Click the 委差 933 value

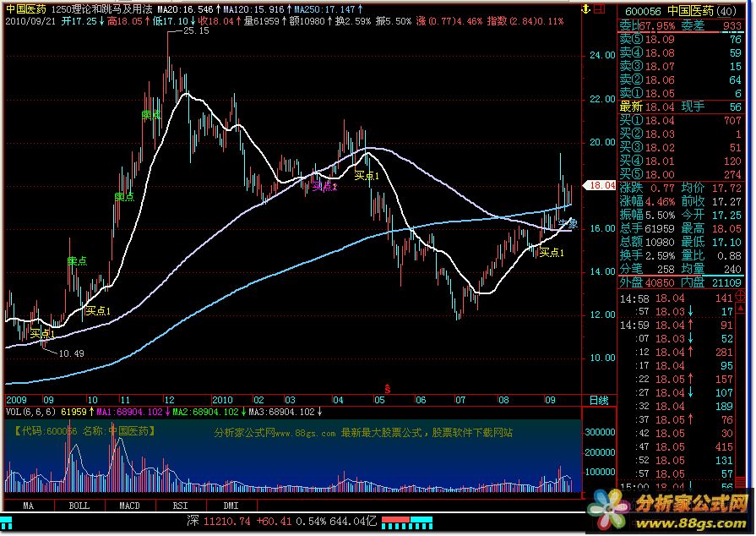pos(732,25)
